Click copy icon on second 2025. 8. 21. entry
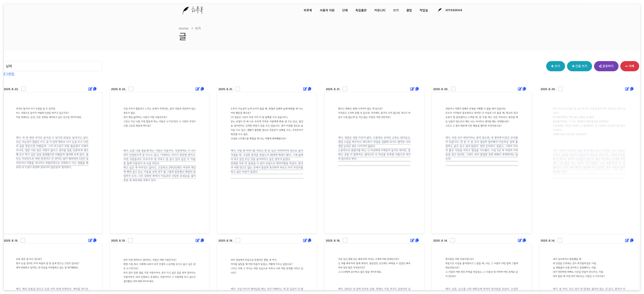Viewport: 644px width, 294px height. [417, 89]
